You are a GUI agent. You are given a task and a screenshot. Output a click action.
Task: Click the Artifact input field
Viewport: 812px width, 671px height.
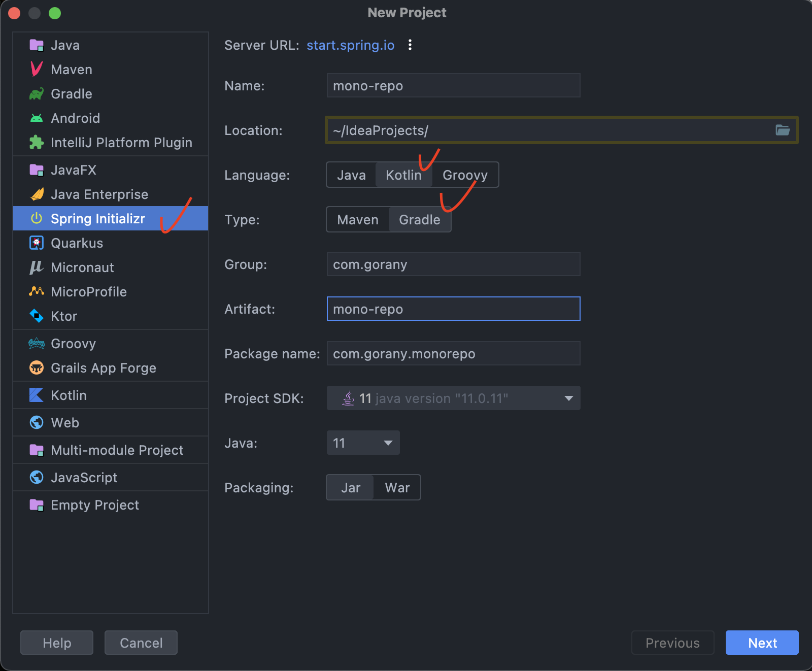(x=453, y=309)
